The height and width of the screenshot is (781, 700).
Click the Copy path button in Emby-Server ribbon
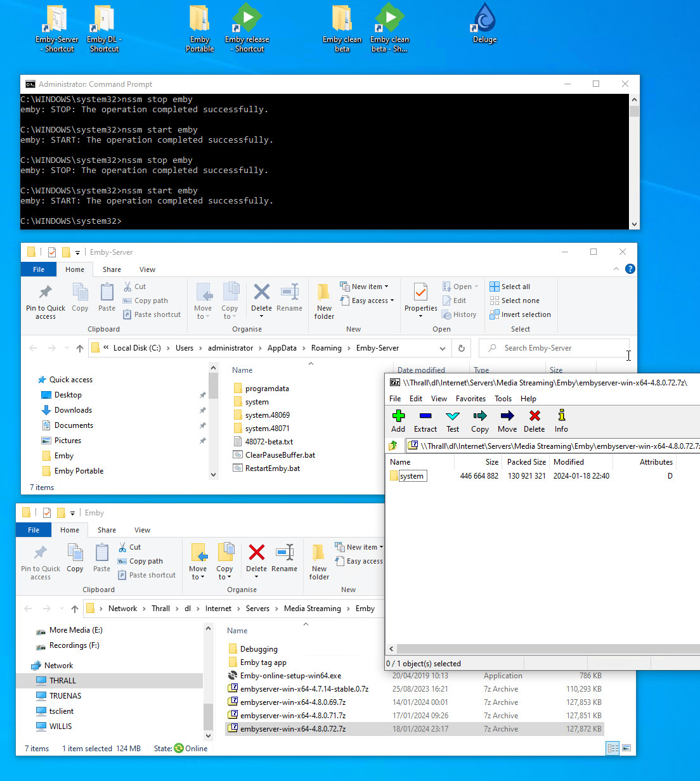click(x=150, y=300)
